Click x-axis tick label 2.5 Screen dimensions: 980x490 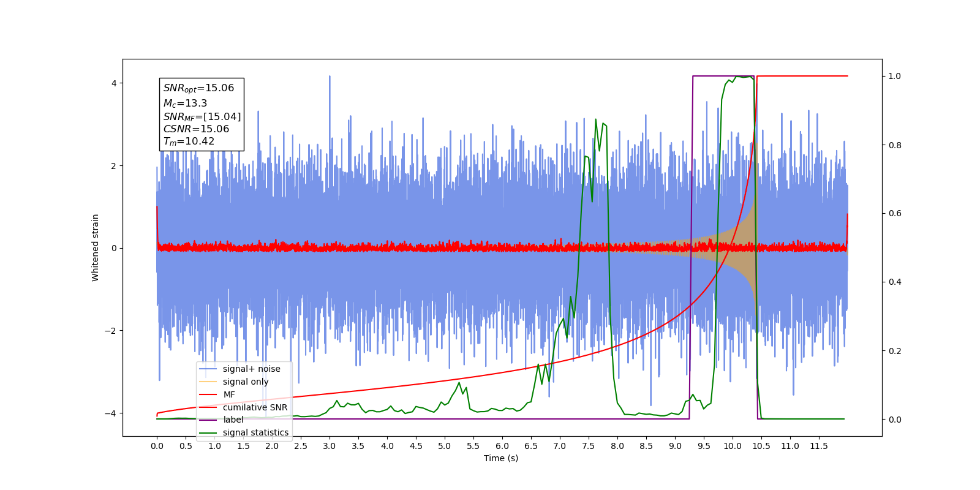point(301,446)
